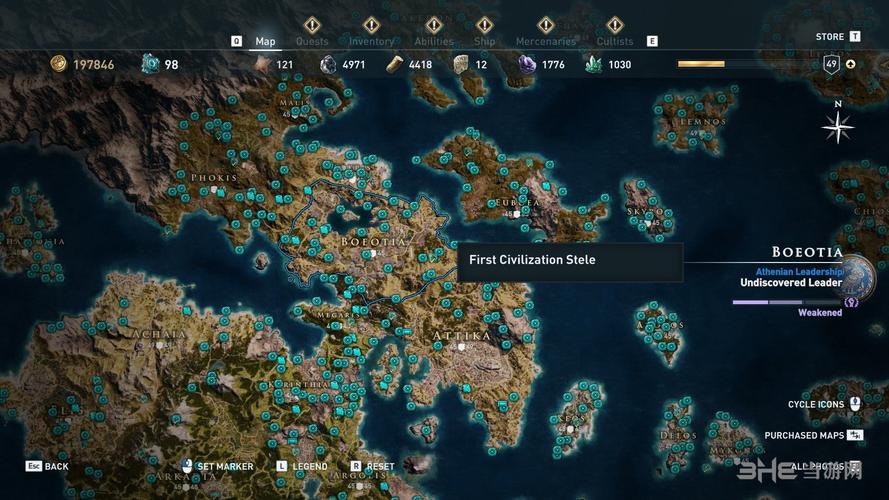Click RESET map view
Screen dimensions: 889x500
372,466
